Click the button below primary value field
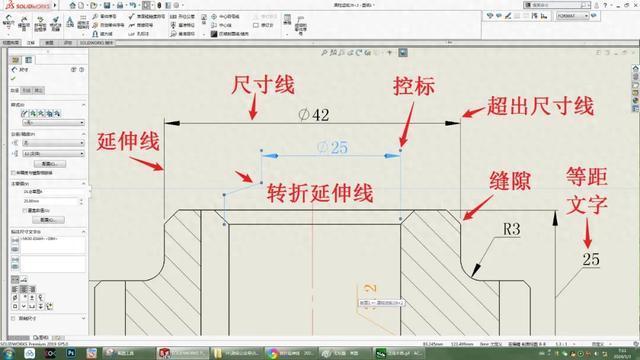 point(48,220)
